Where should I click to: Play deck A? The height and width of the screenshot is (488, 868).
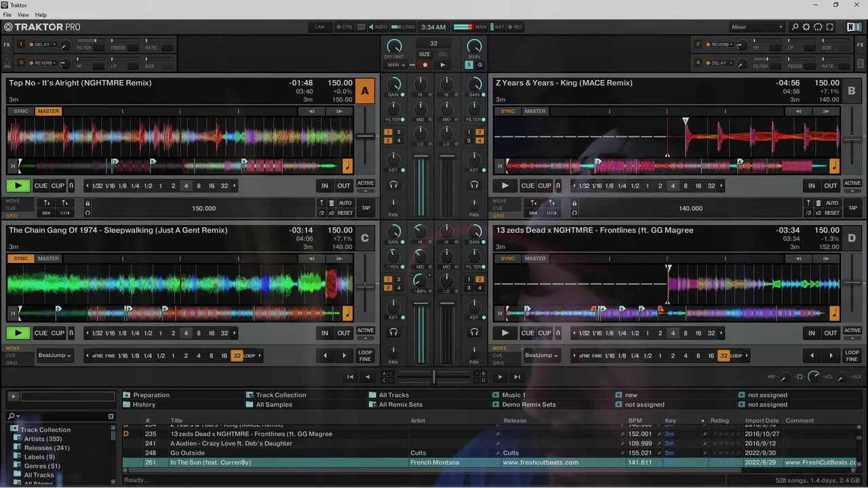[x=18, y=186]
